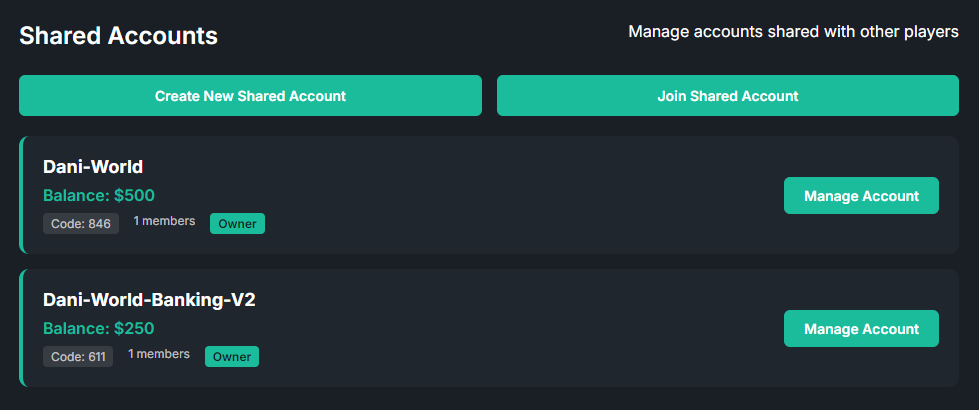Click empty area of the Dani-World card

[520, 195]
